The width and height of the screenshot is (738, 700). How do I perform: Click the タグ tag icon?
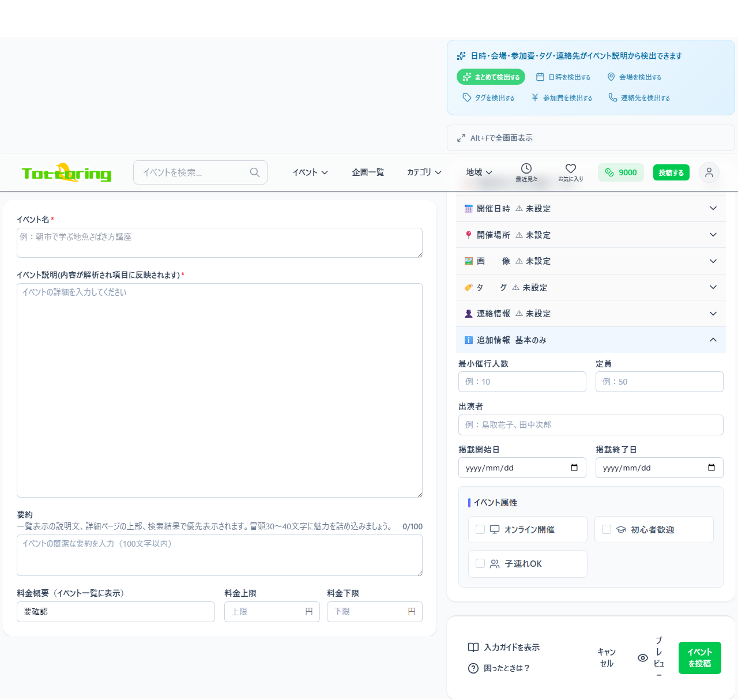click(469, 287)
